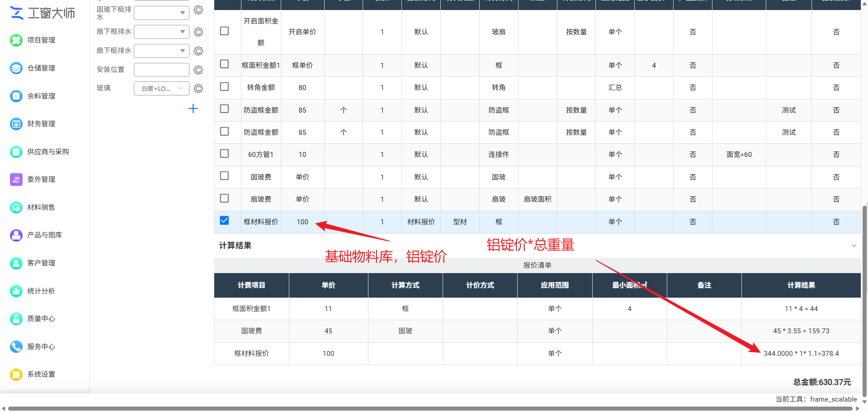
Task: Uncheck the 框材料报价 row checkbox
Action: (x=224, y=221)
